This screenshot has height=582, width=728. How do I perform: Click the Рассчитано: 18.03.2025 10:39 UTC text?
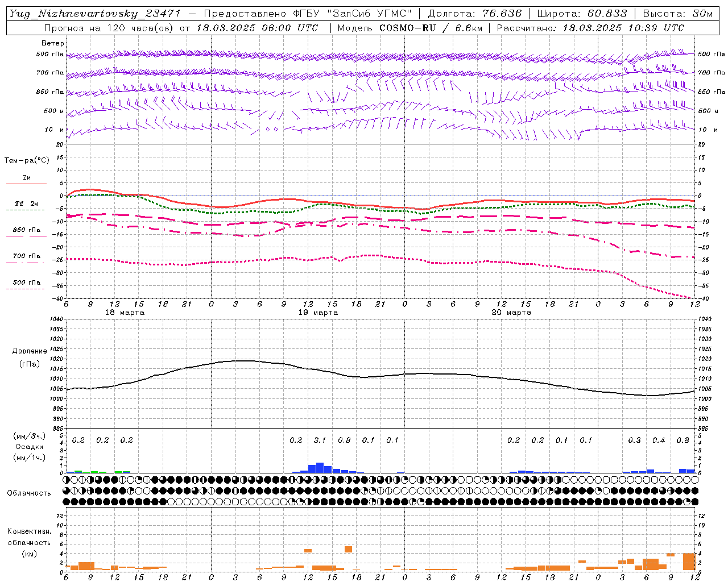[x=590, y=28]
